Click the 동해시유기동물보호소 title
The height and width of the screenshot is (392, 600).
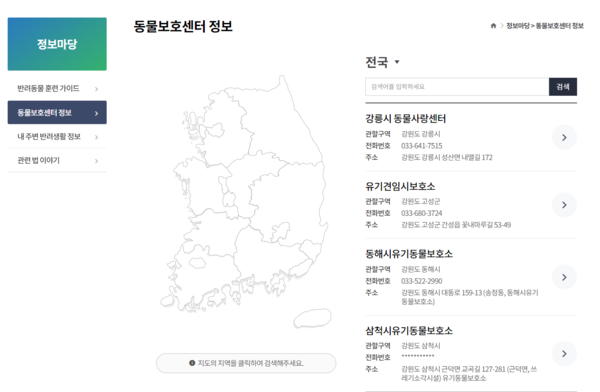[x=409, y=254]
